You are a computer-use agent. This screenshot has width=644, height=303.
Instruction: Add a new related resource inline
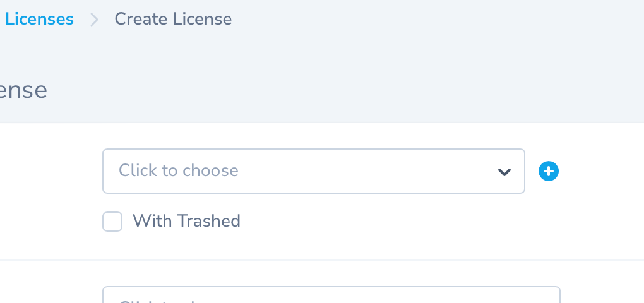click(549, 171)
